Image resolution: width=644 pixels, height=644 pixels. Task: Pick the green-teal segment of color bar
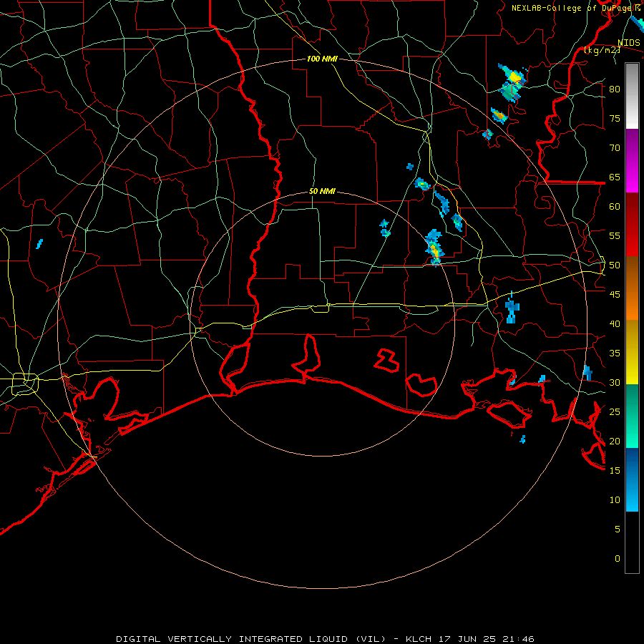click(x=632, y=416)
